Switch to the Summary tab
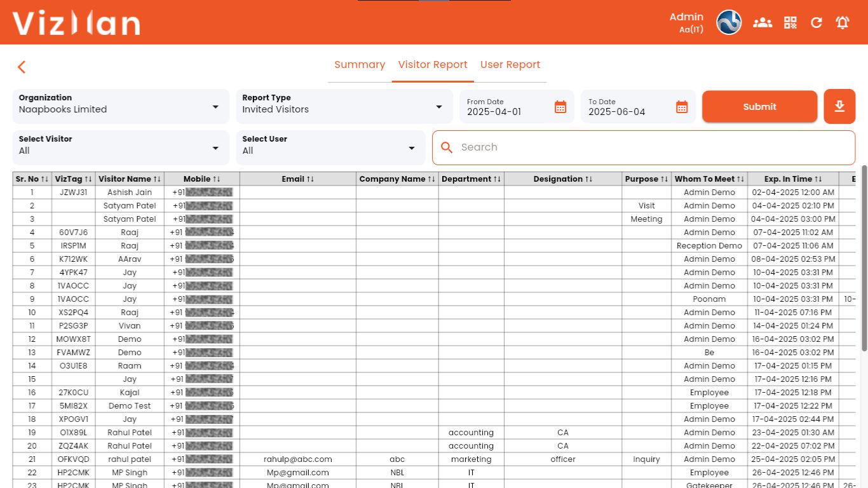This screenshot has width=868, height=488. 360,65
